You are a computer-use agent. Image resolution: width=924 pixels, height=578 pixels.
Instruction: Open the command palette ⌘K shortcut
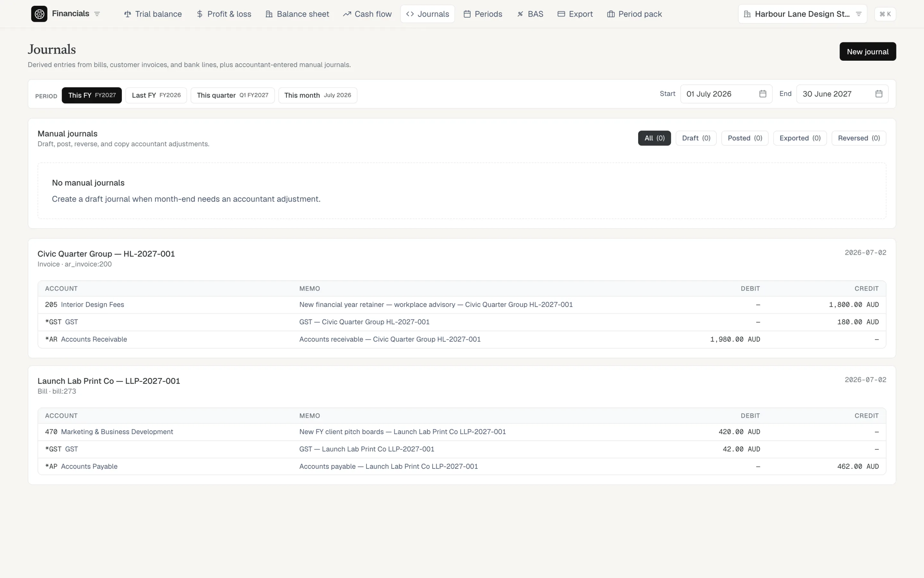(885, 14)
